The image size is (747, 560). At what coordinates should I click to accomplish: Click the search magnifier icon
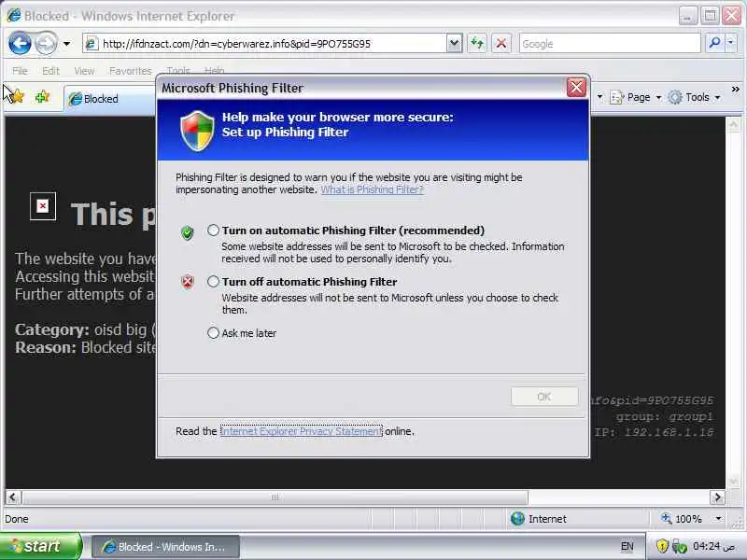coord(714,43)
